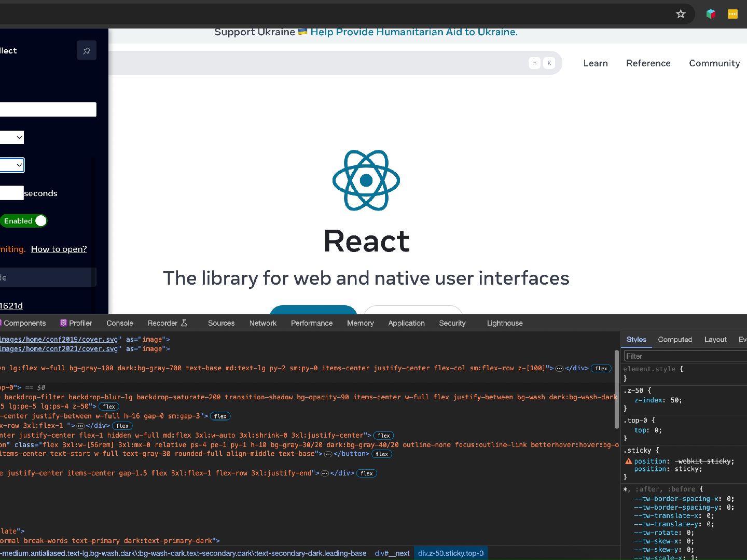Switch to the Profiler tab
Viewport: 747px width, 560px height.
pyautogui.click(x=76, y=323)
